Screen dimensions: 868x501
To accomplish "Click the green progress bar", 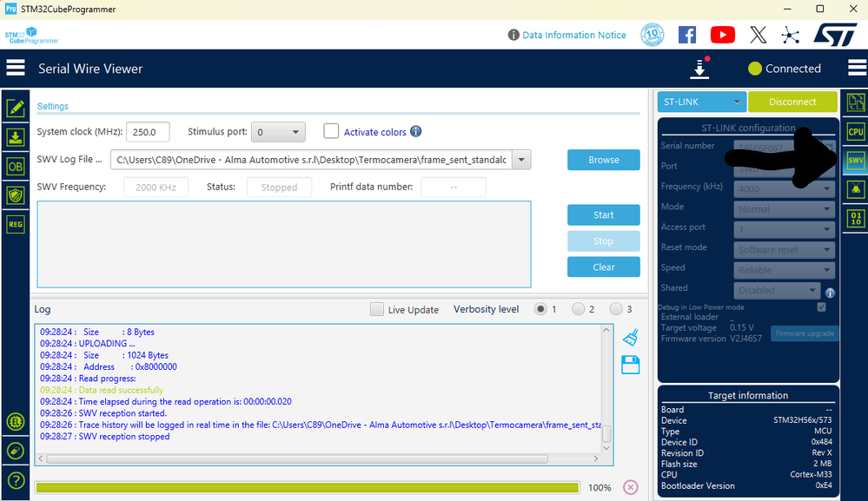I will pos(308,487).
